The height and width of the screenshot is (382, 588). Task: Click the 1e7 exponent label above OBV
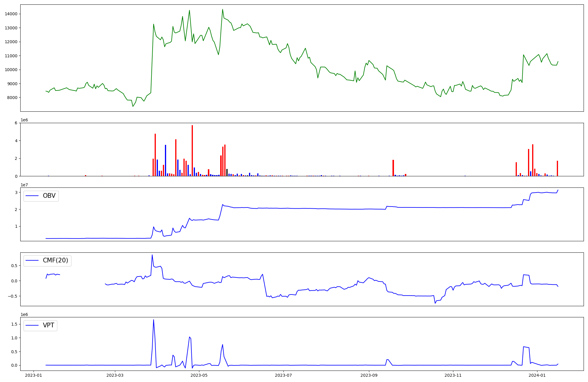(x=24, y=185)
